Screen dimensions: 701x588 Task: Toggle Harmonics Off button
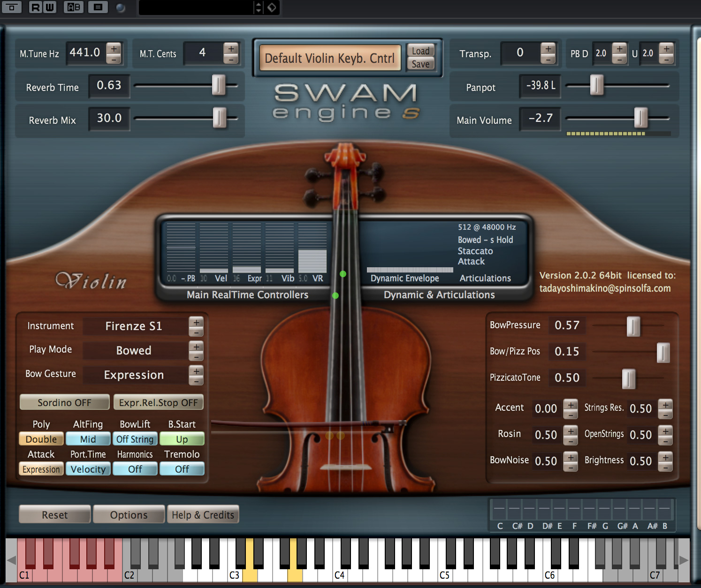[135, 469]
